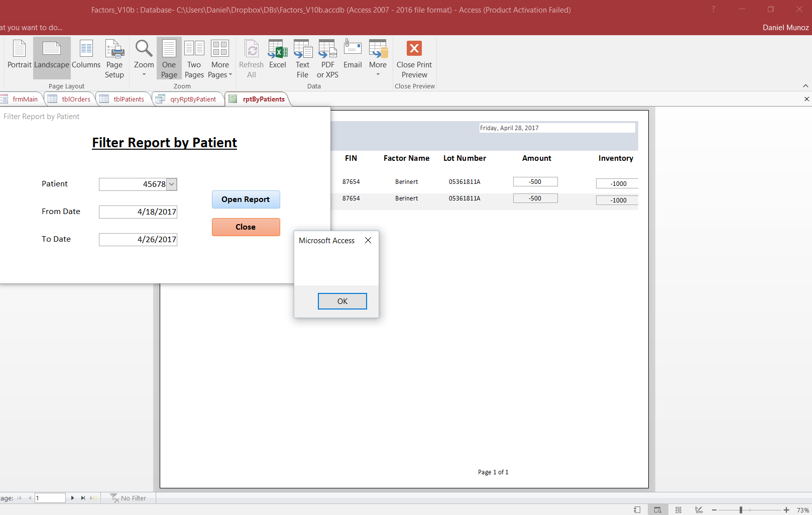
Task: Switch to the tblOrders tab
Action: [x=70, y=99]
